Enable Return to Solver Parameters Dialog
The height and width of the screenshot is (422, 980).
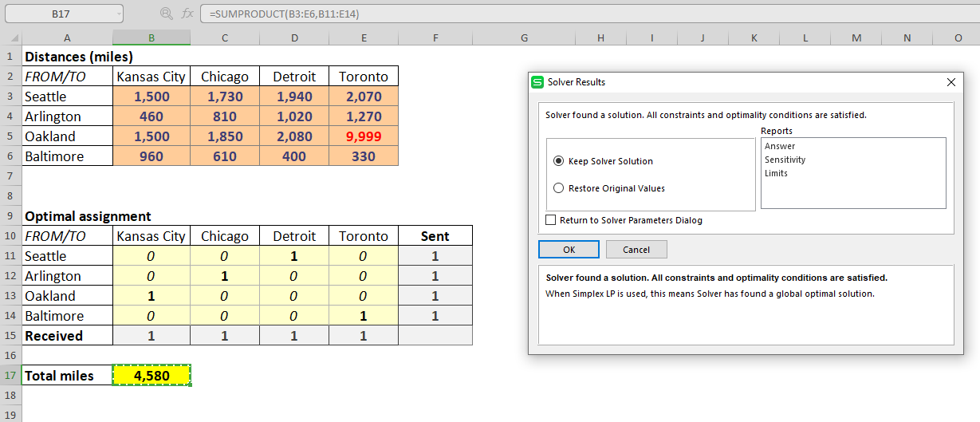pyautogui.click(x=551, y=220)
